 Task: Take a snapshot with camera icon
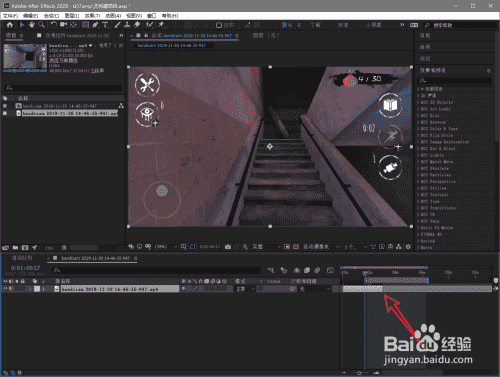click(228, 247)
